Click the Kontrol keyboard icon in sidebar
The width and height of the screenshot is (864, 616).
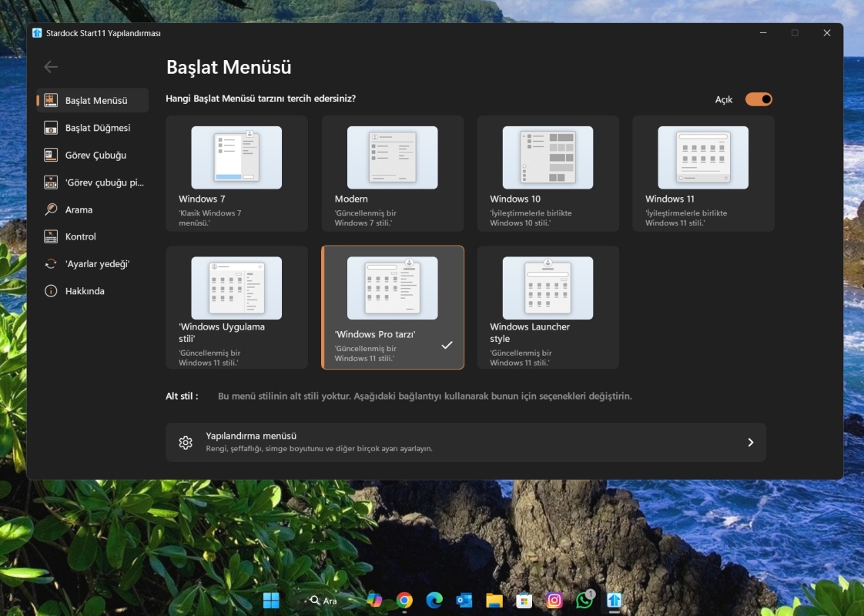(51, 236)
